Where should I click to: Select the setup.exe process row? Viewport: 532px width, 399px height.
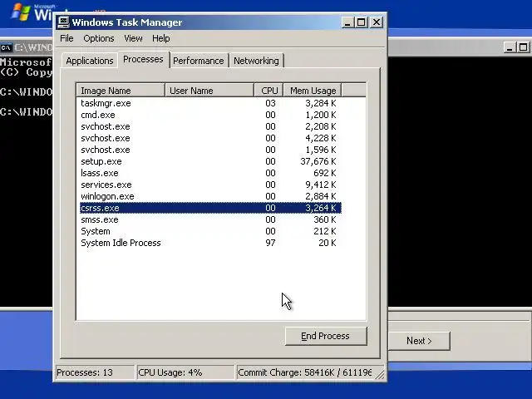(210, 161)
